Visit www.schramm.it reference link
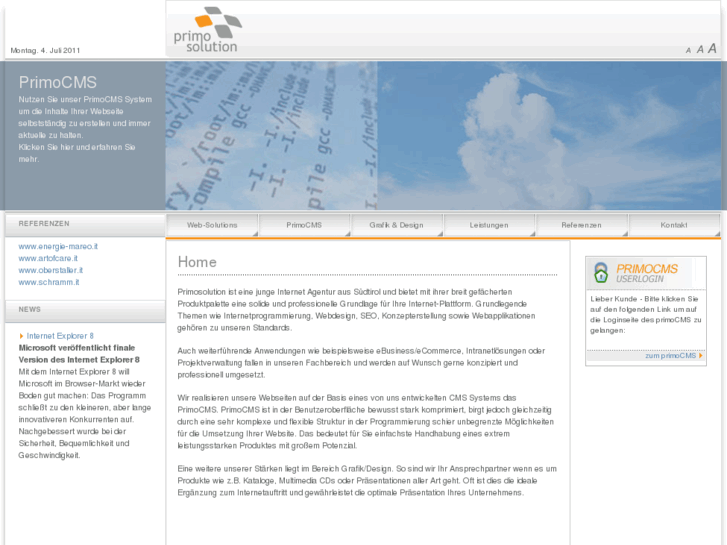Screen dimensions: 727x545 (x=49, y=282)
